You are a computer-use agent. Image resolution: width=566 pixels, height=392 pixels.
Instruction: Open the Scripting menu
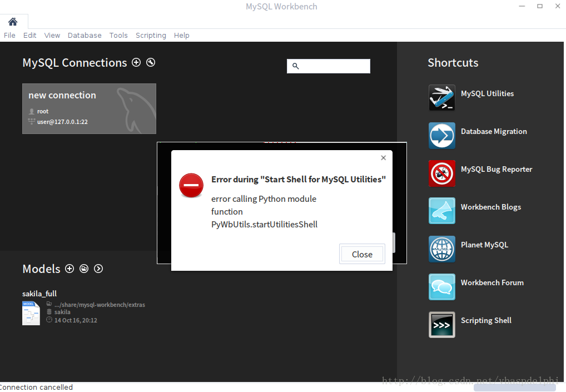(x=151, y=36)
